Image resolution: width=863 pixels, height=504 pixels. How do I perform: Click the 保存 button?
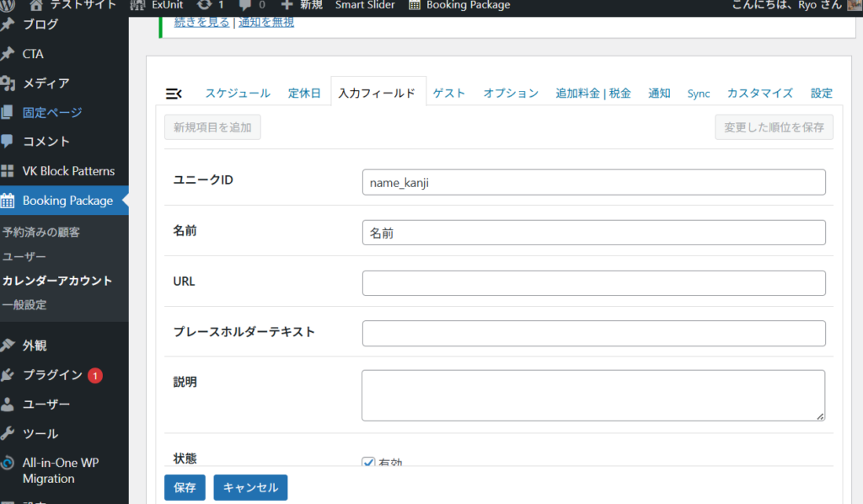tap(185, 487)
